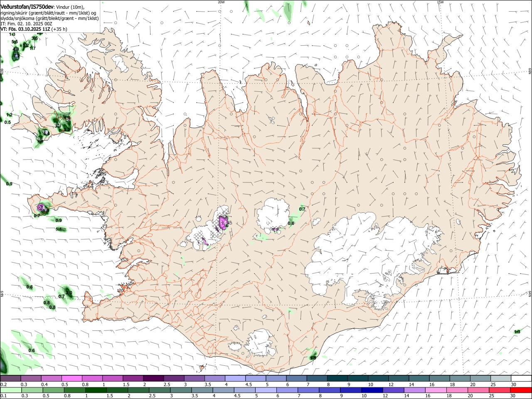Click lightest green swatch starting at 0.1
This screenshot has width=532, height=399.
click(11, 390)
